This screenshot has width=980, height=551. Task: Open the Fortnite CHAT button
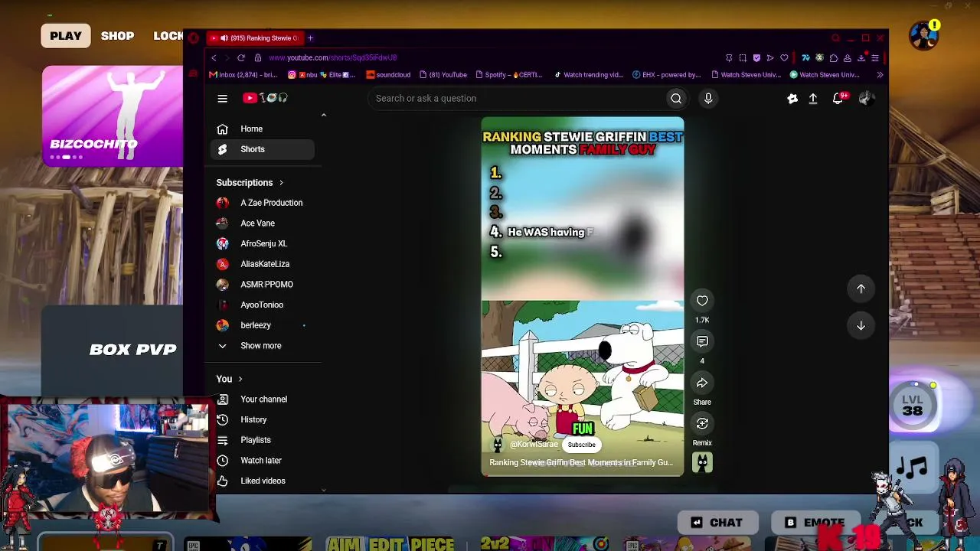pyautogui.click(x=717, y=523)
